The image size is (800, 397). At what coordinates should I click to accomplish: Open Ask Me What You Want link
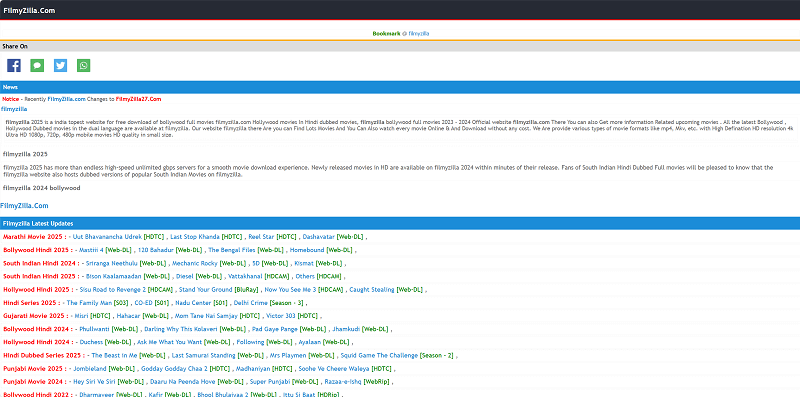coord(170,343)
